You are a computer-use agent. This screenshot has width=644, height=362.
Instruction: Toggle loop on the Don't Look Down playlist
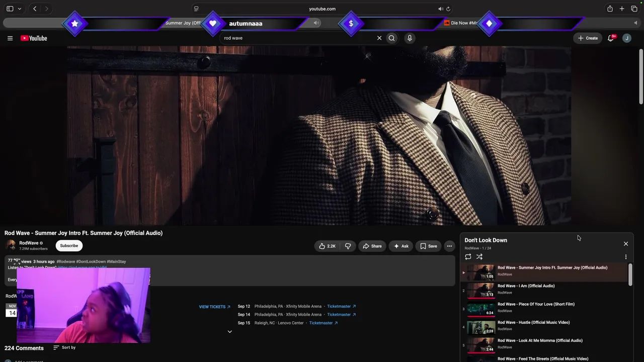[468, 256]
